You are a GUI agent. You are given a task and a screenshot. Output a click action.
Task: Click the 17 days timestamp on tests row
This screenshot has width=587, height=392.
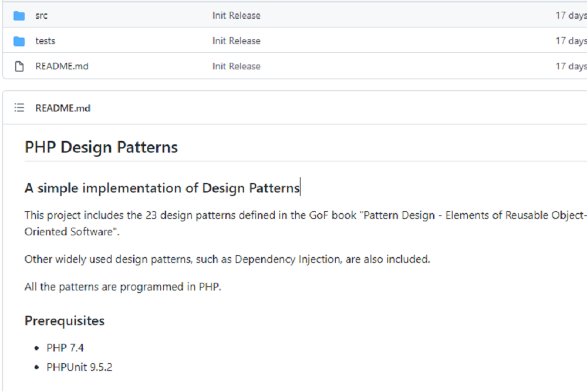(x=571, y=41)
